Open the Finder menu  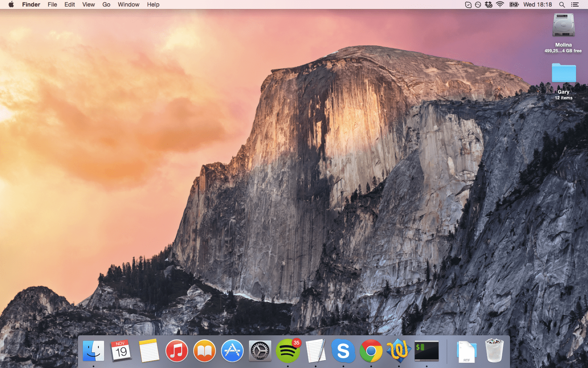[31, 4]
